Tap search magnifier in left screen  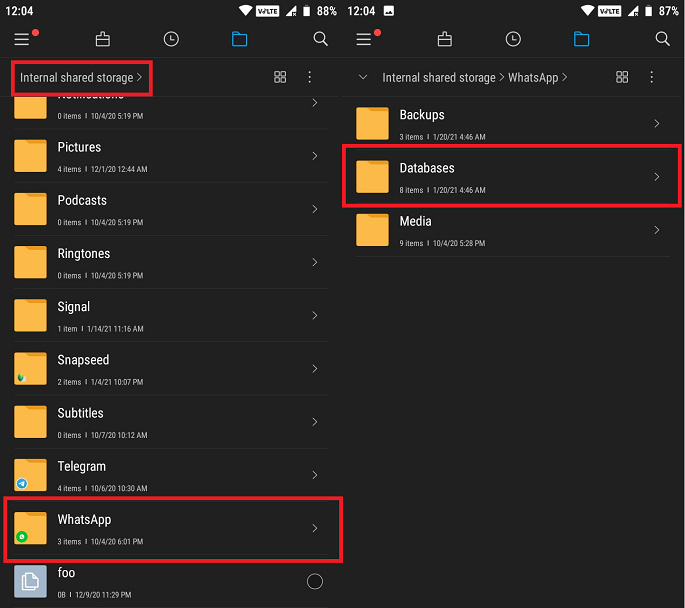pyautogui.click(x=321, y=39)
